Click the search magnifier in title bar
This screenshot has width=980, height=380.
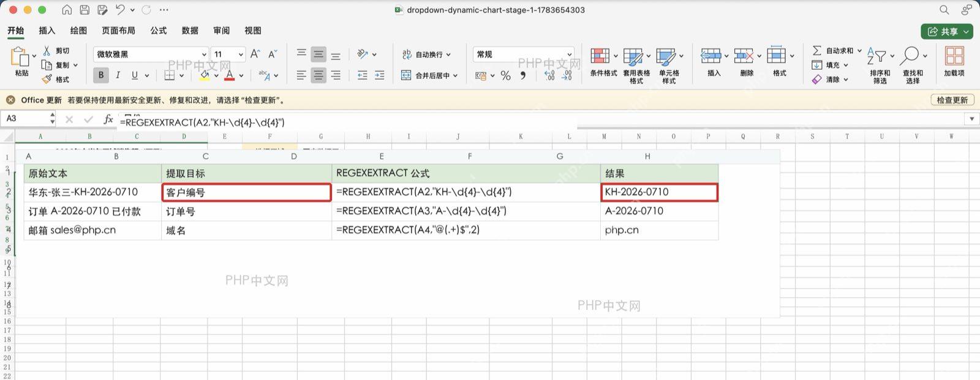click(944, 10)
